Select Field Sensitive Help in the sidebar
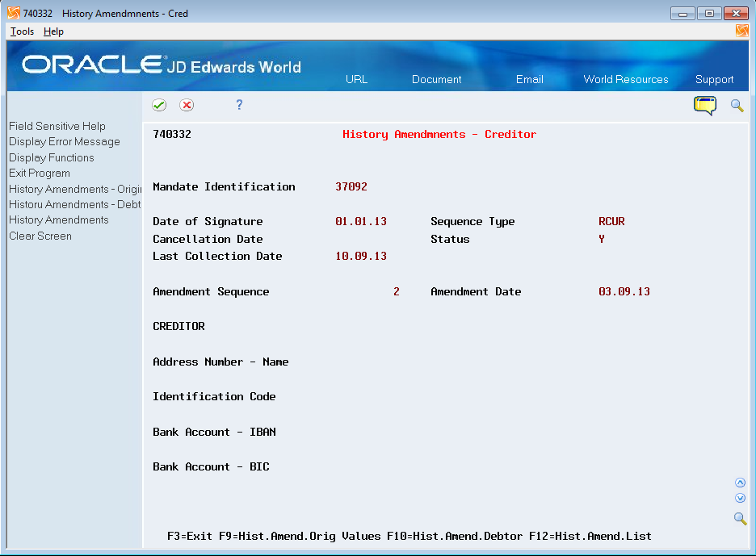 pyautogui.click(x=57, y=126)
